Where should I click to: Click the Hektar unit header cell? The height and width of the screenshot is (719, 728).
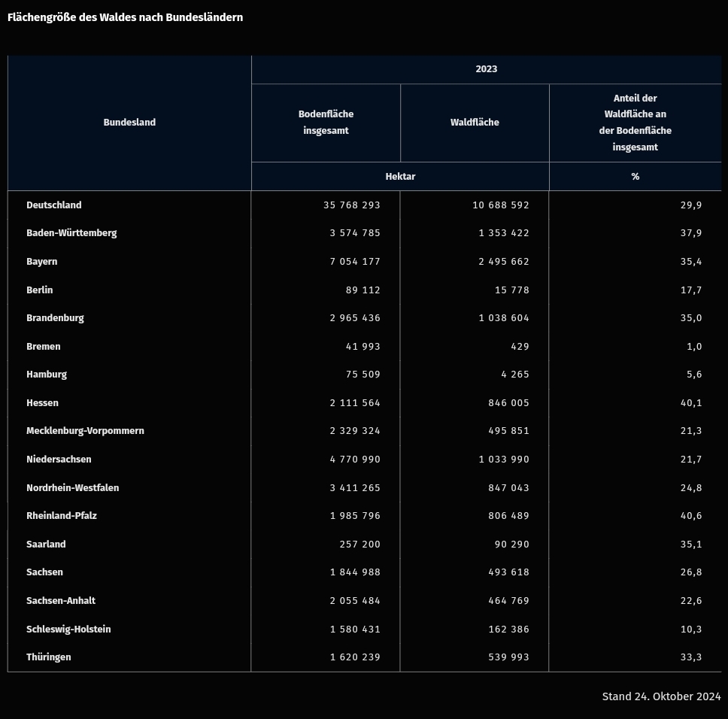(400, 177)
